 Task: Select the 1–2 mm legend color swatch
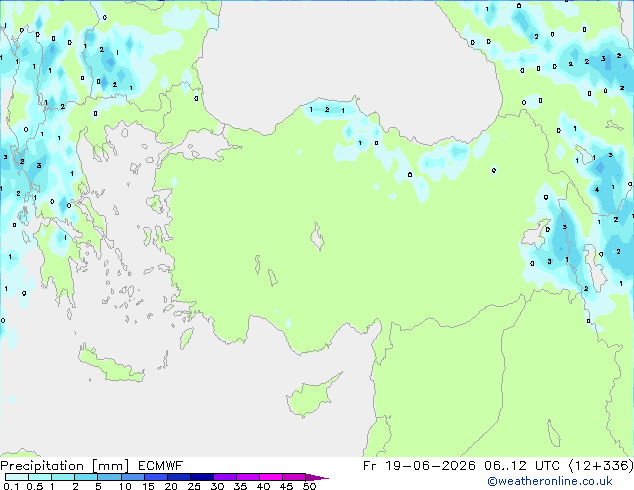[x=63, y=477]
